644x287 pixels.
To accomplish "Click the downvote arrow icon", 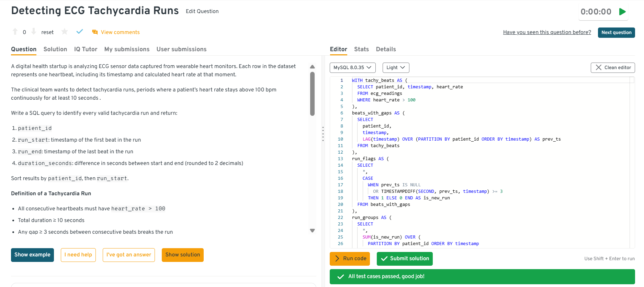I will tap(34, 32).
